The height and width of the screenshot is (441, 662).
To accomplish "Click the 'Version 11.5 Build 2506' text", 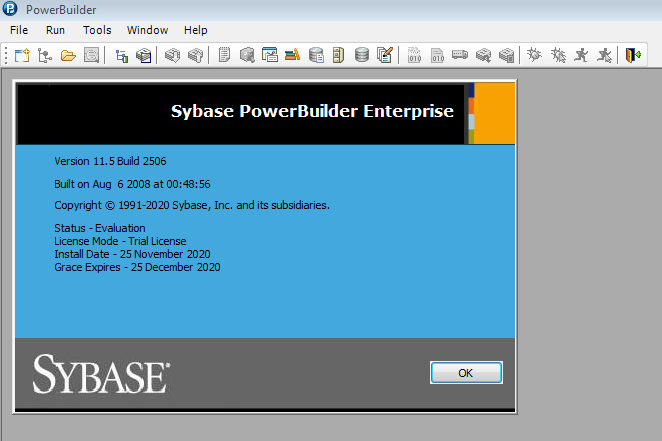I will point(110,161).
